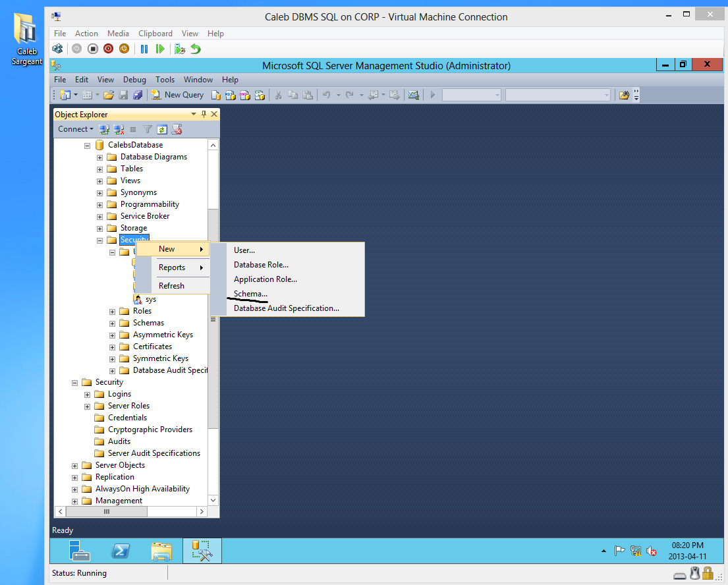
Task: Select the Server Audit Specifications folder
Action: [x=154, y=453]
